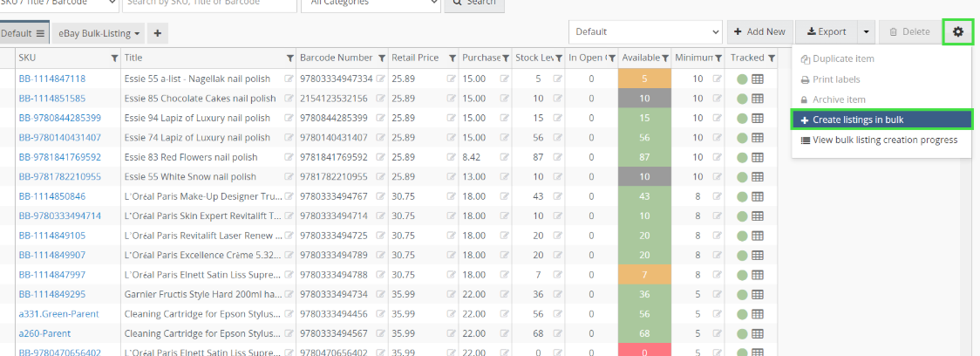The image size is (980, 356).
Task: Select Create listings in bulk
Action: [x=881, y=119]
